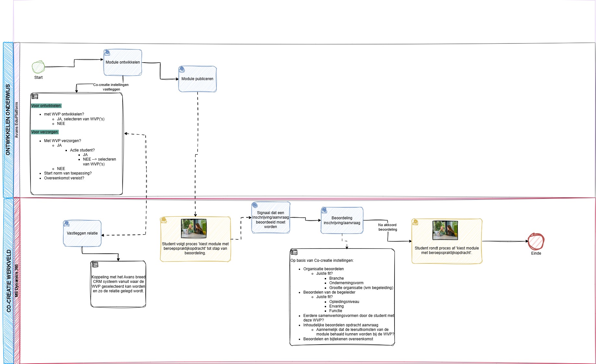Screen dimensions: 596x364
Task: Click the CO-CREATIE WERKVELD pool header
Action: tap(8, 281)
